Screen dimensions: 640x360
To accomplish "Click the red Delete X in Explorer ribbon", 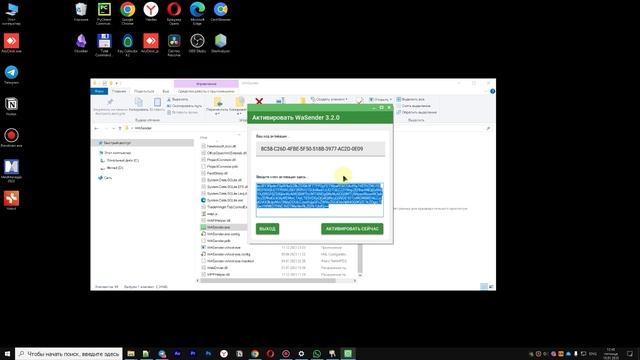I will (259, 101).
